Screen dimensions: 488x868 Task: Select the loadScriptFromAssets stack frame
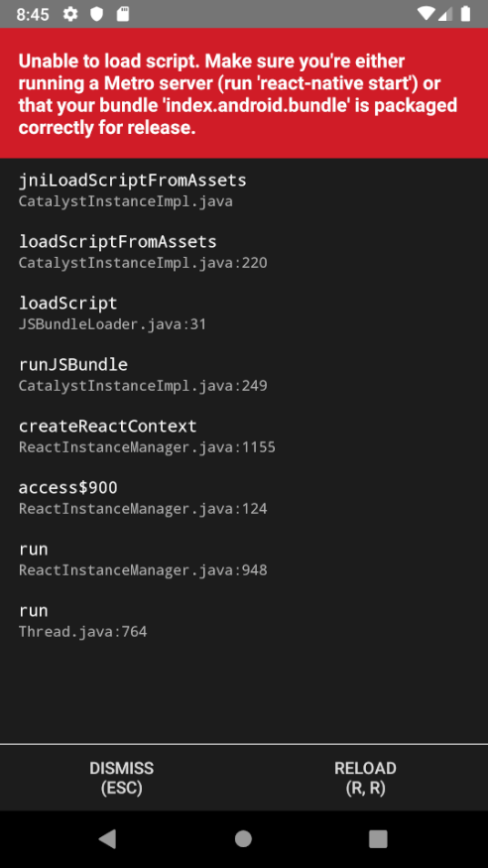coord(117,242)
